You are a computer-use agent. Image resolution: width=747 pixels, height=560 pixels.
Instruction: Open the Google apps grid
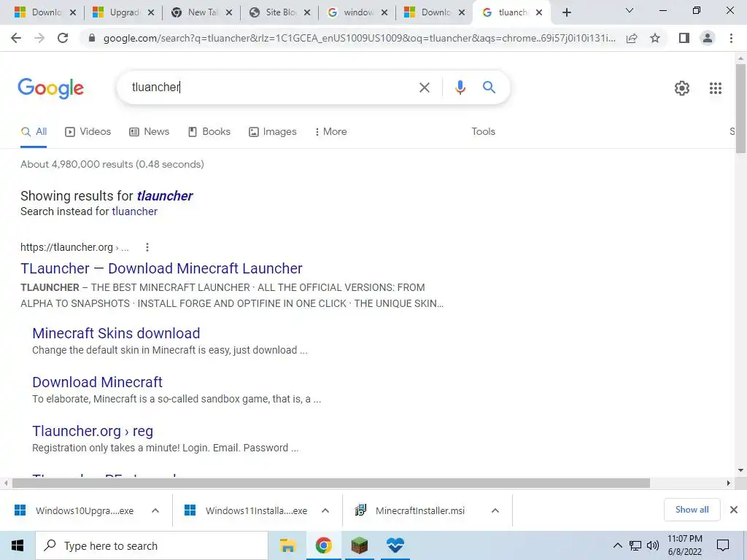tap(716, 88)
